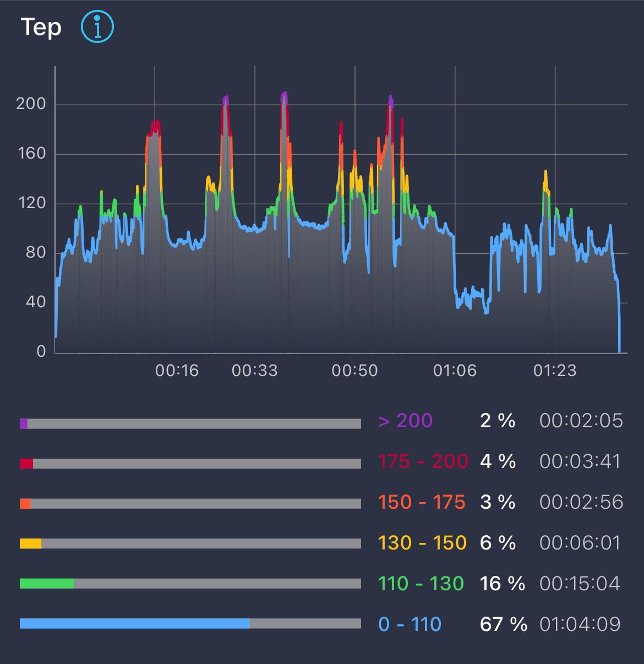The image size is (644, 664).
Task: Click the Тер chart title
Action: tap(41, 27)
